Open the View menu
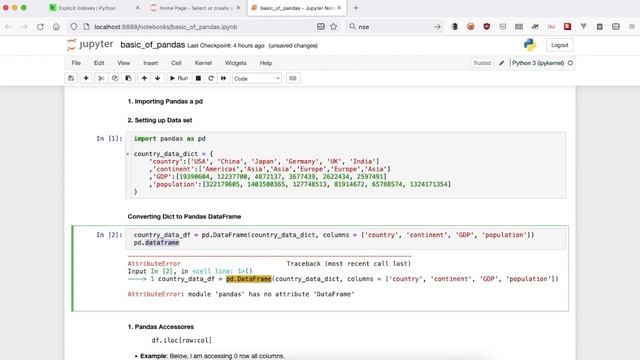Viewport: 640px width, 360px height. [x=124, y=63]
